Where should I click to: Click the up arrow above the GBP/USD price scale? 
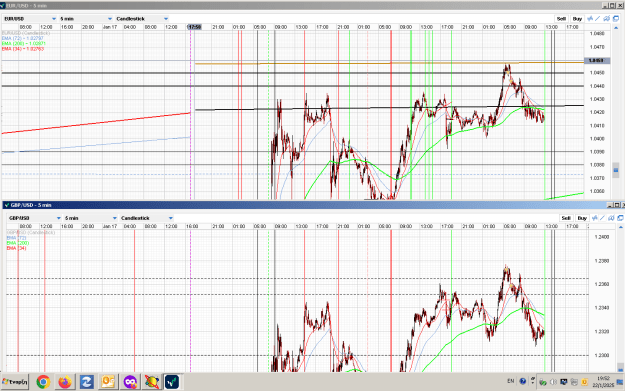tap(621, 227)
